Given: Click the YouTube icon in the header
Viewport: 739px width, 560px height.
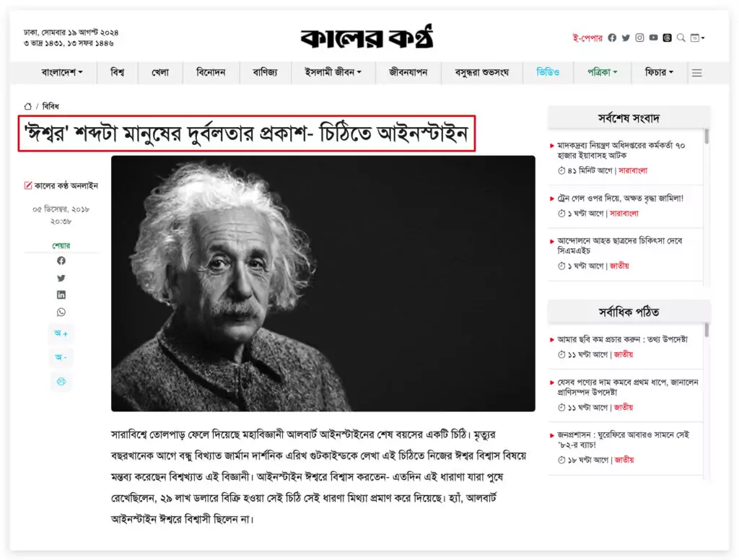Looking at the screenshot, I should (x=653, y=38).
